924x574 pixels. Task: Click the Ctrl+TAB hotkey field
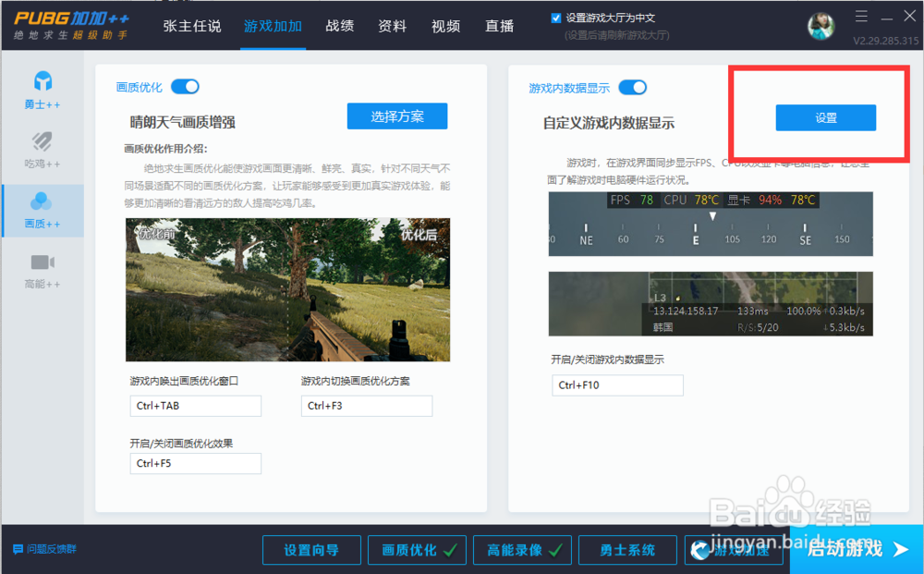(196, 406)
